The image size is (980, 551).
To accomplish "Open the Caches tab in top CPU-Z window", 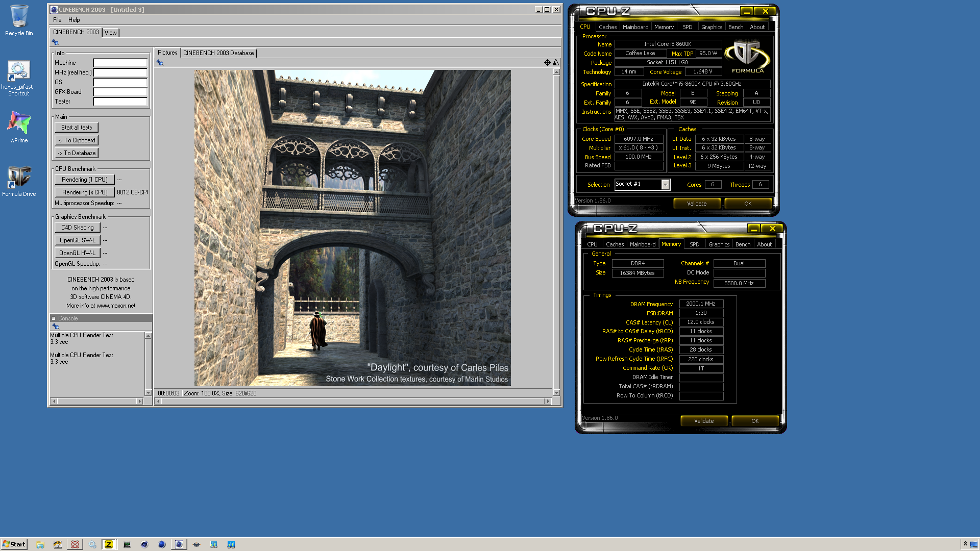I will pyautogui.click(x=607, y=27).
